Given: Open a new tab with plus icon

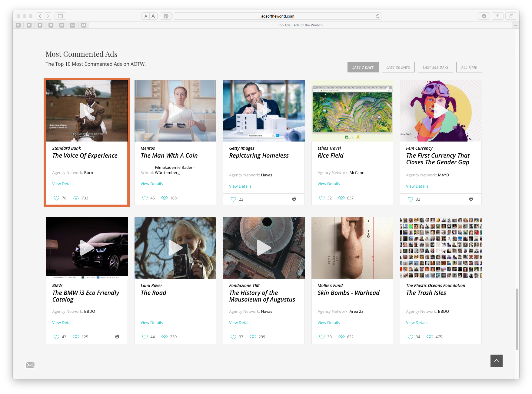Looking at the screenshot, I should point(516,25).
